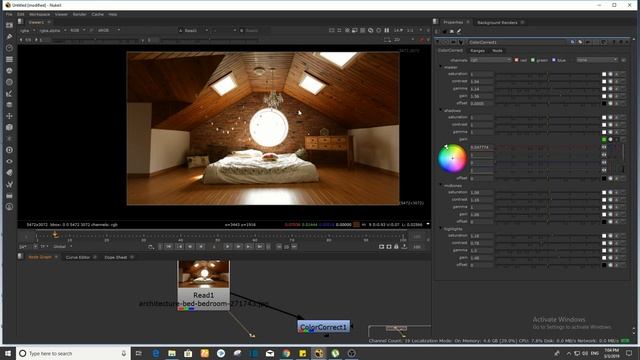Open the channels rgb dropdown in ColorCorrect1
Viewport: 640px width, 360px height.
point(491,60)
